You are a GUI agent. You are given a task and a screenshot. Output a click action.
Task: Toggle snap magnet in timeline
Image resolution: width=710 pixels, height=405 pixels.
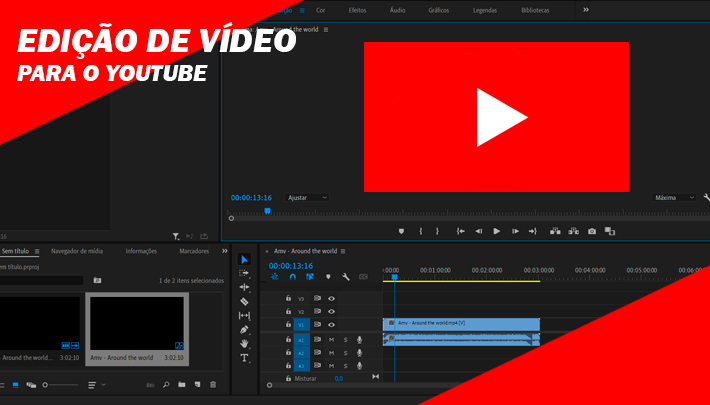tap(293, 277)
